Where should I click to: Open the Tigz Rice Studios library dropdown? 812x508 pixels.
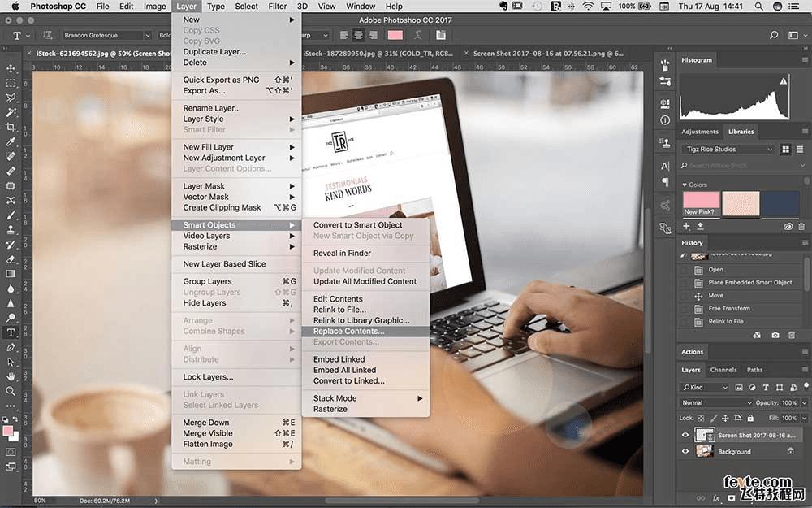click(x=728, y=150)
